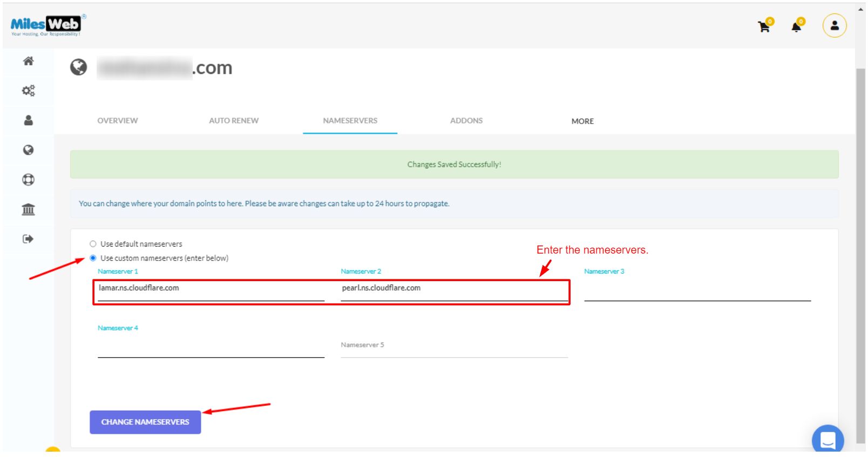868x457 pixels.
Task: Open the user profile avatar menu
Action: (x=834, y=25)
